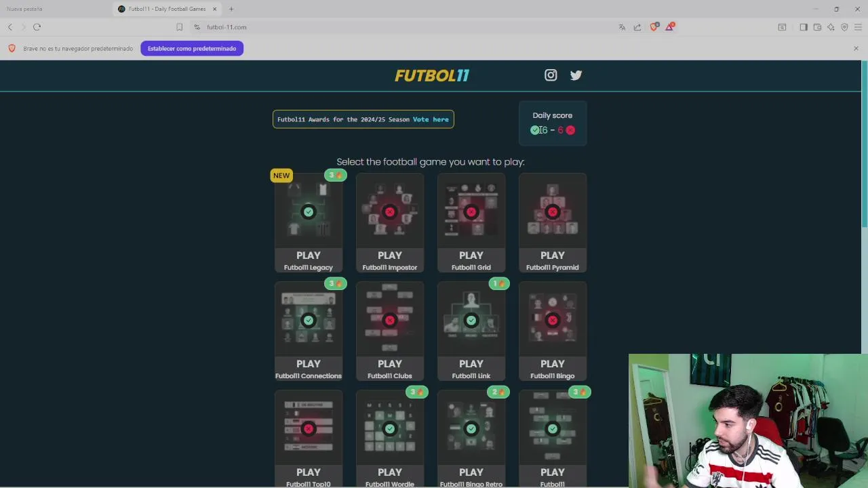
Task: Click the Brave shield icon in notification bar
Action: coord(12,48)
